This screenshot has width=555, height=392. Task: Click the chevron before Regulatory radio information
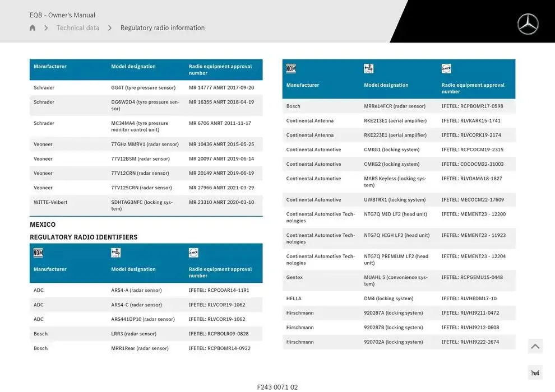coord(110,28)
